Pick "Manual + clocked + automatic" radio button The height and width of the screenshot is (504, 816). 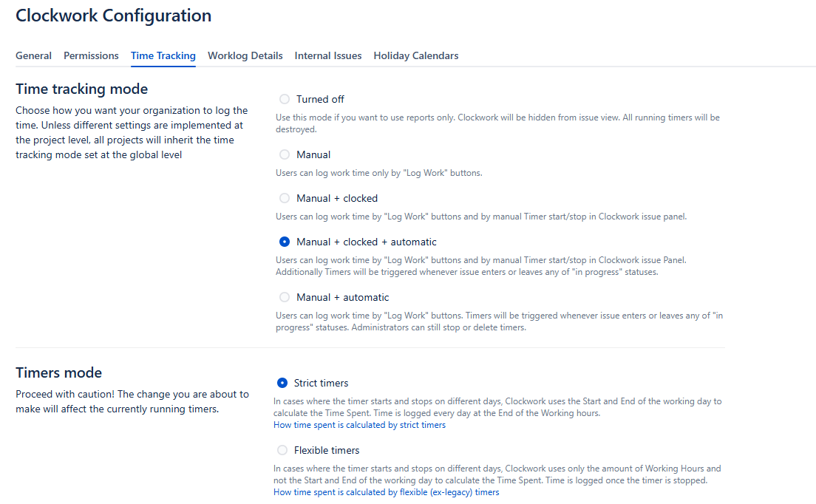[x=285, y=242]
